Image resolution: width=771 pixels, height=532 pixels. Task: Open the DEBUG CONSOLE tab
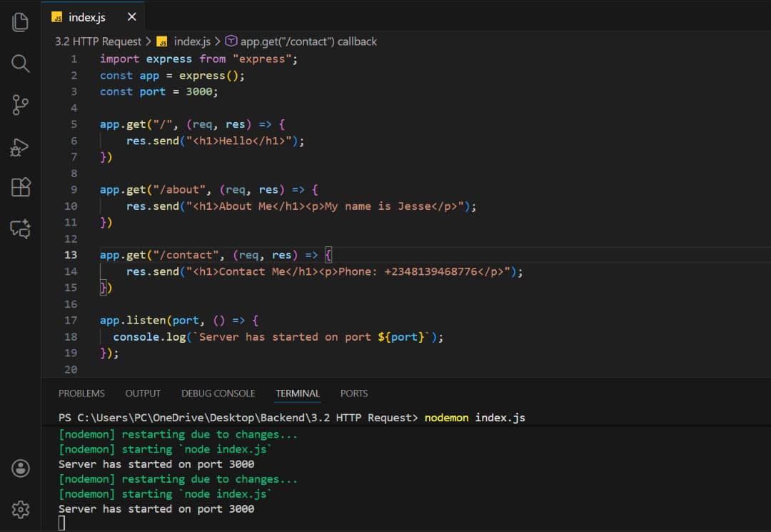218,393
